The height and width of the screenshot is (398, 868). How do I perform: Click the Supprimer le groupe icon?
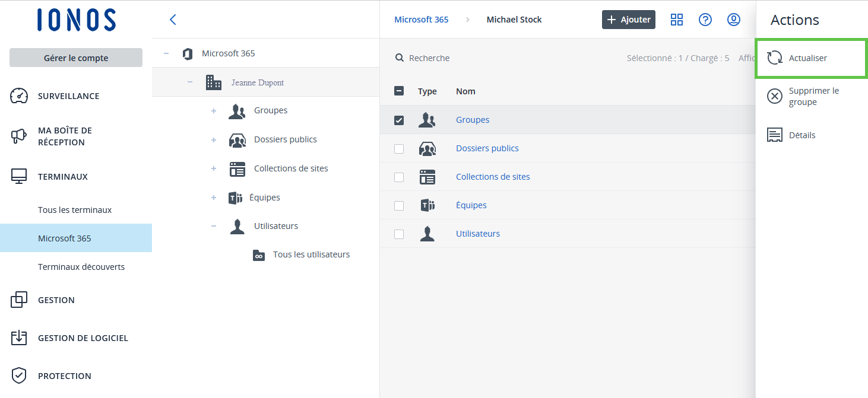click(775, 96)
